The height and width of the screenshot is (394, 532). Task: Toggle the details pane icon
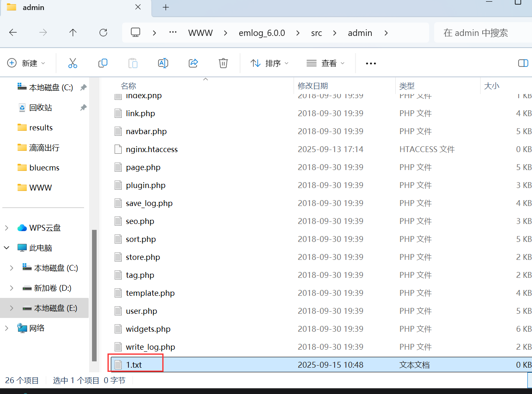pyautogui.click(x=523, y=63)
